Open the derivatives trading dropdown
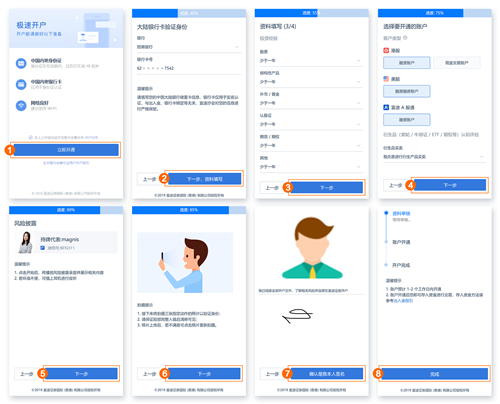The height and width of the screenshot is (404, 500). coord(434,157)
